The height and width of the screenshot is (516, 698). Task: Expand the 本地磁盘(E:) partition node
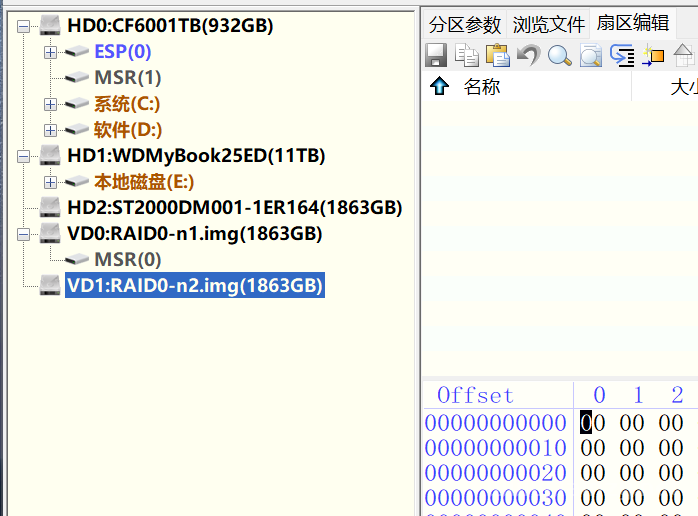coord(50,182)
